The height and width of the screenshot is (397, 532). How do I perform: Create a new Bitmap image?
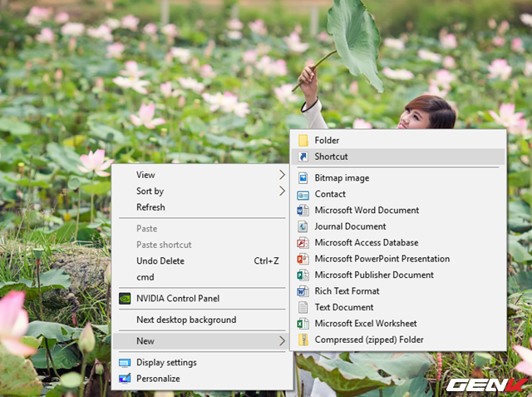pos(398,178)
